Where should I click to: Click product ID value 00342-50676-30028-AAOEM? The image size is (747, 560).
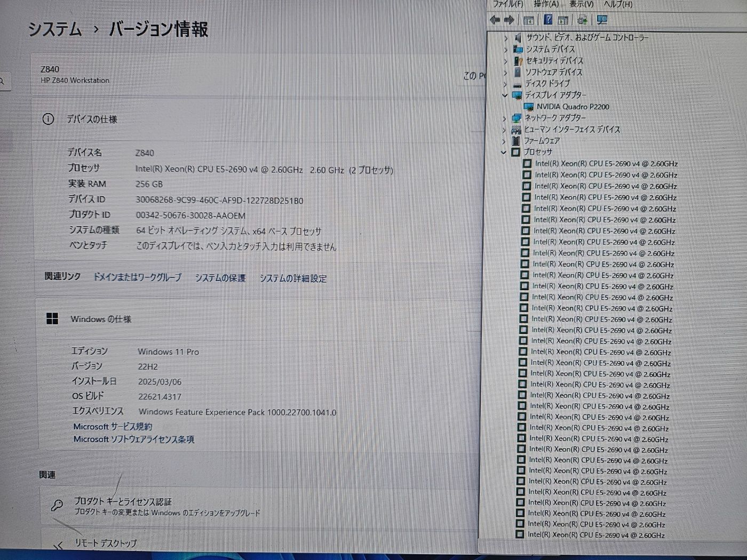[x=190, y=215]
